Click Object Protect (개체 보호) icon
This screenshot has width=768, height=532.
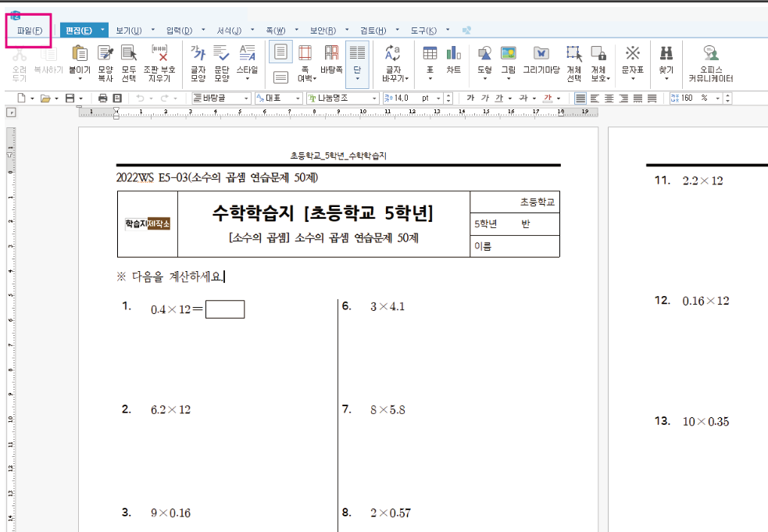(x=598, y=53)
